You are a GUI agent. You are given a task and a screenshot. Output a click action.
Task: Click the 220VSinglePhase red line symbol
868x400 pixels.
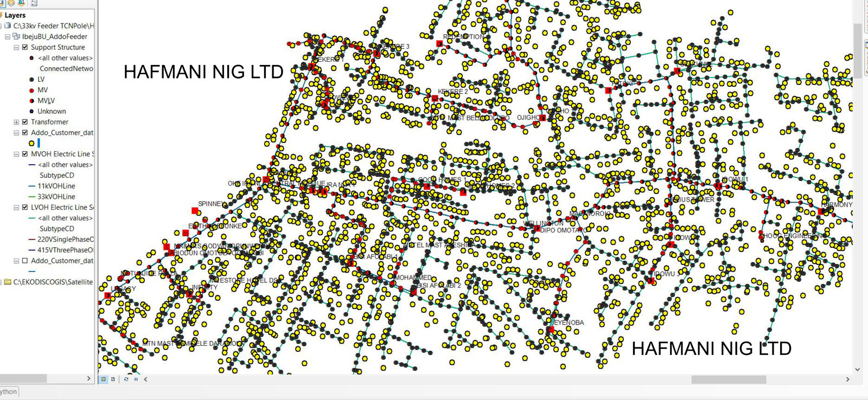31,239
